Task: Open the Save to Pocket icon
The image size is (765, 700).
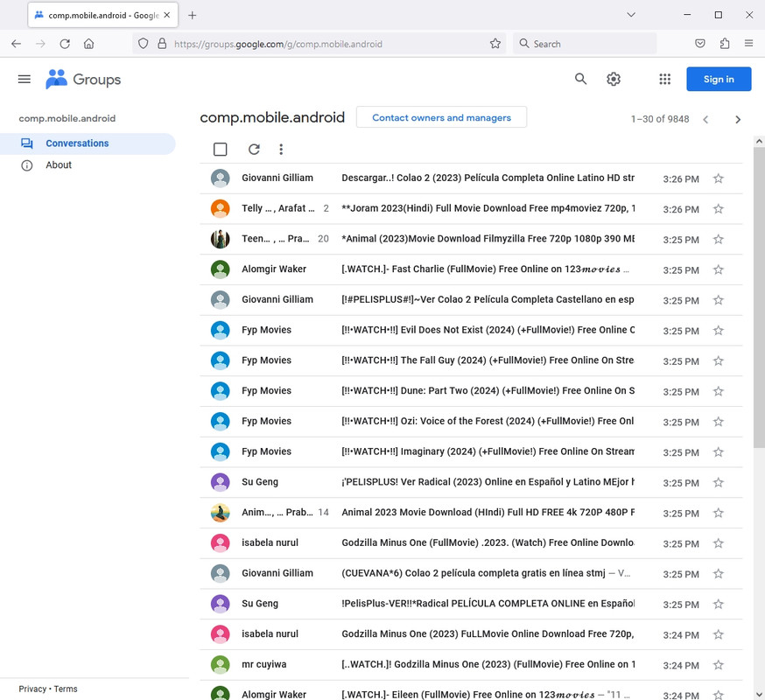Action: (699, 44)
